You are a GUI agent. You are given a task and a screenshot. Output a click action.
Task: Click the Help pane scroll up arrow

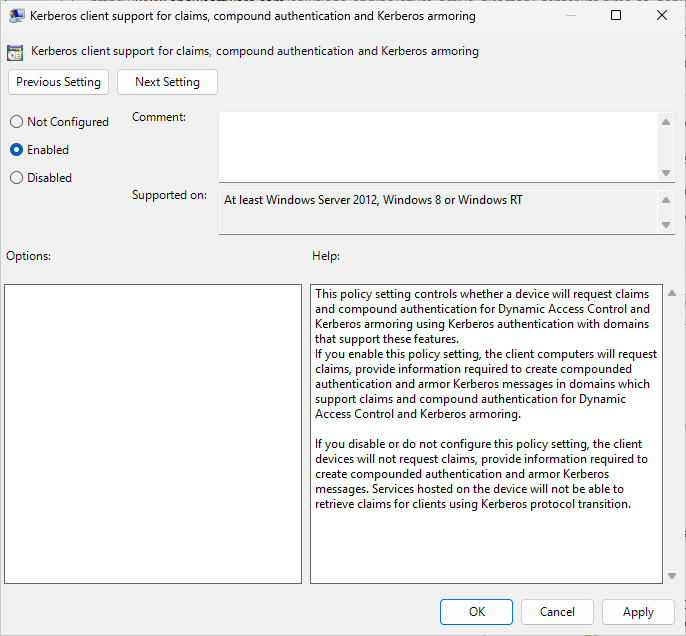pyautogui.click(x=672, y=294)
